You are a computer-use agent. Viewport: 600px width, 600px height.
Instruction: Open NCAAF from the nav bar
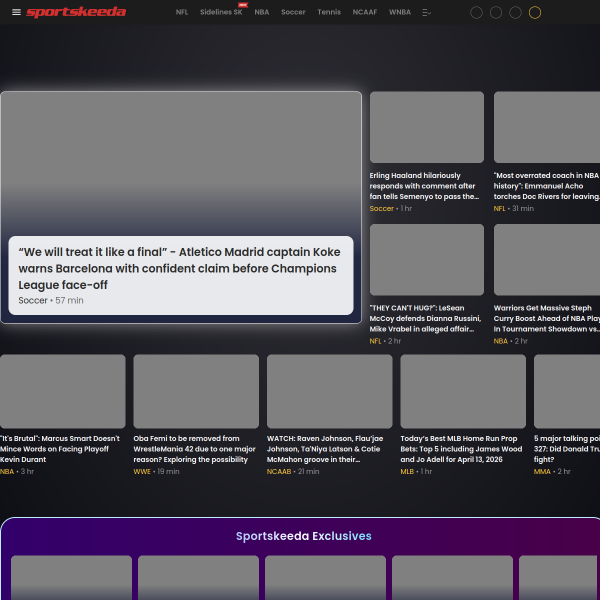[364, 13]
